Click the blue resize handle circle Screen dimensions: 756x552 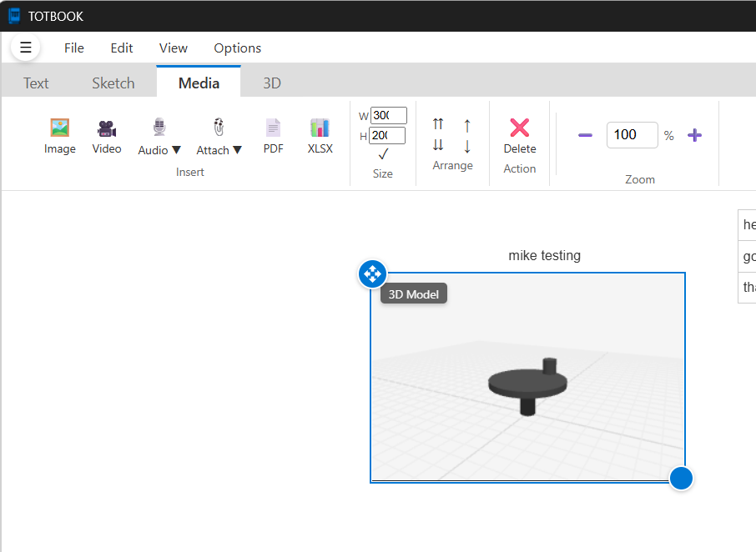coord(681,479)
